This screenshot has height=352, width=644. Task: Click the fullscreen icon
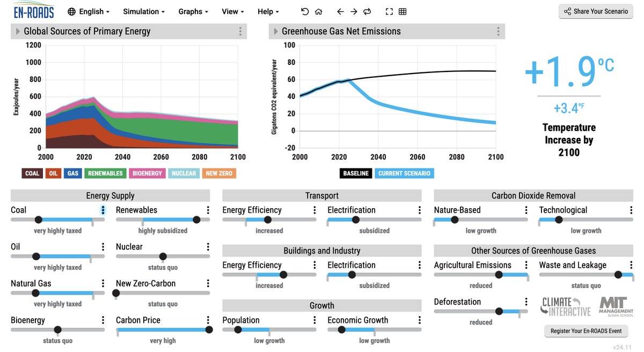pyautogui.click(x=389, y=11)
